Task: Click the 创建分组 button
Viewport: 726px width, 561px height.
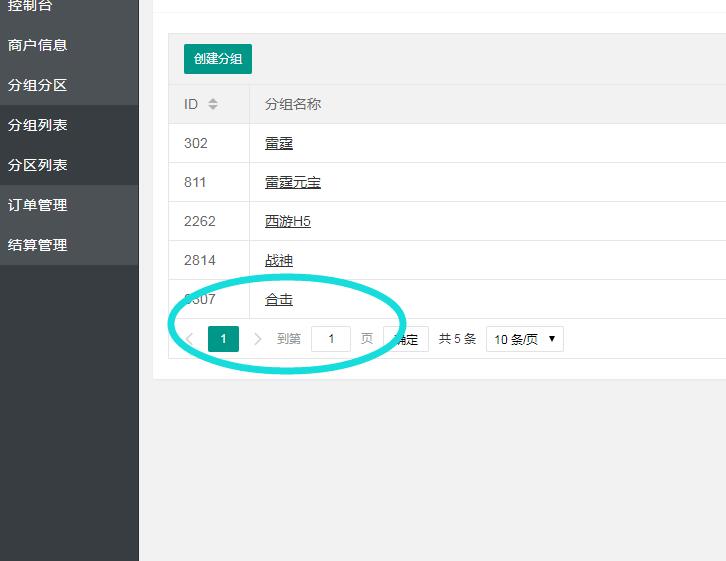Action: click(218, 59)
